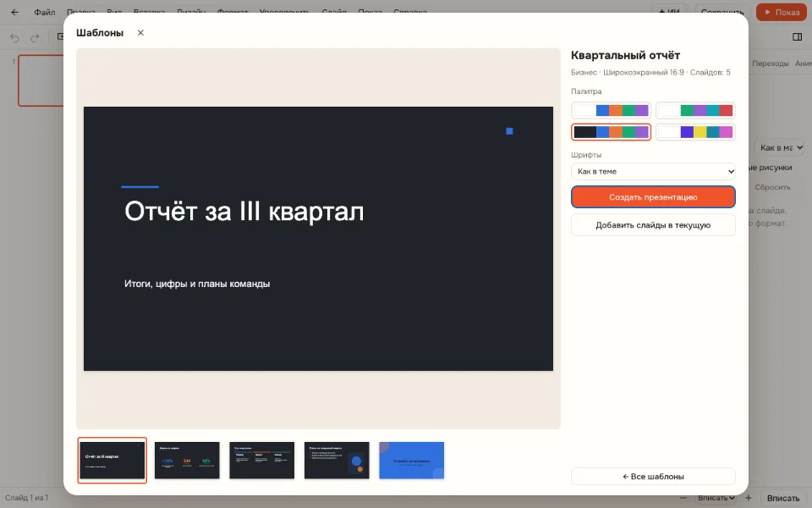
Task: Open the Файл menu
Action: coord(45,12)
